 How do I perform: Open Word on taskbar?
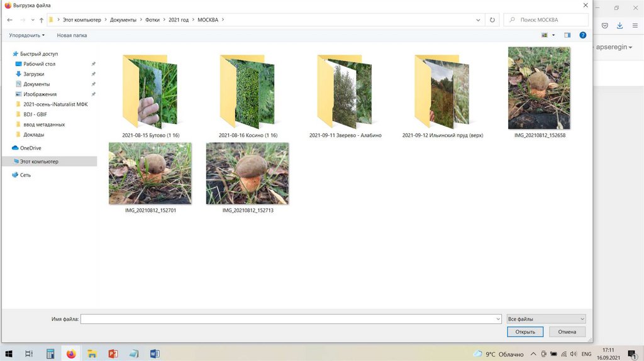(x=155, y=353)
